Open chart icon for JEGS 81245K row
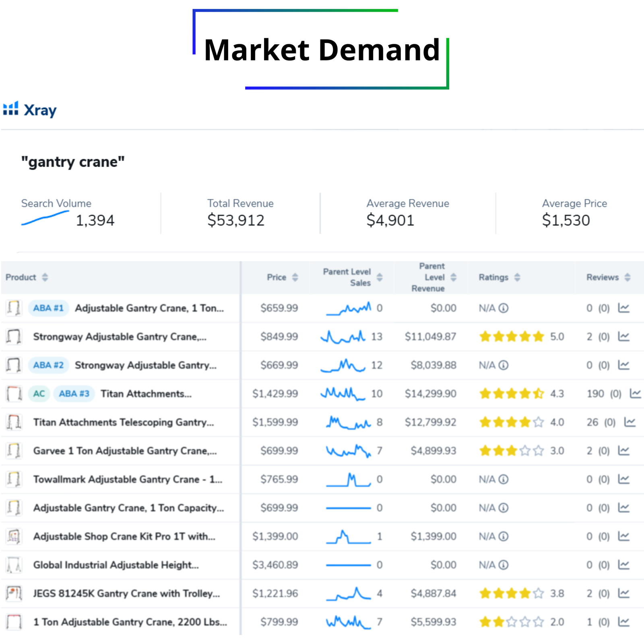The width and height of the screenshot is (644, 644). point(624,594)
